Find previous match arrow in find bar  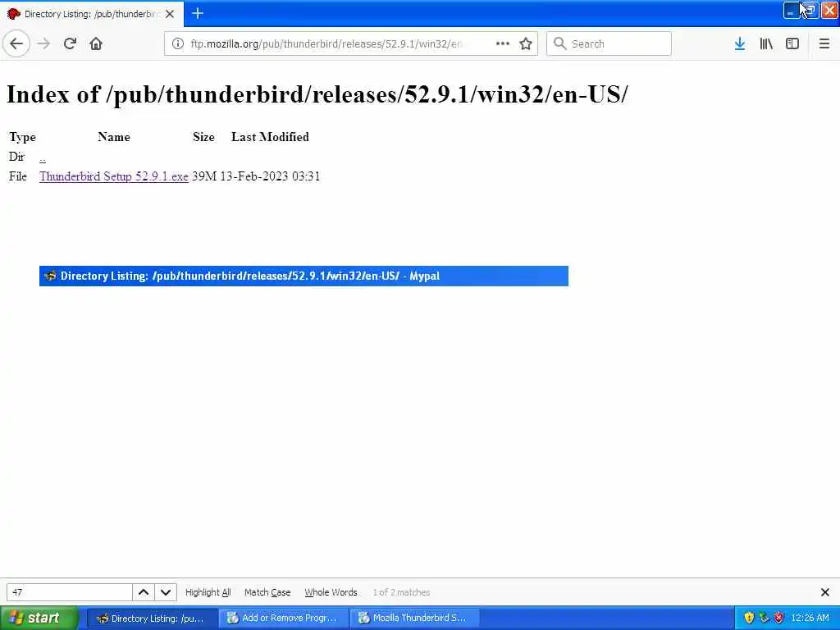point(144,592)
